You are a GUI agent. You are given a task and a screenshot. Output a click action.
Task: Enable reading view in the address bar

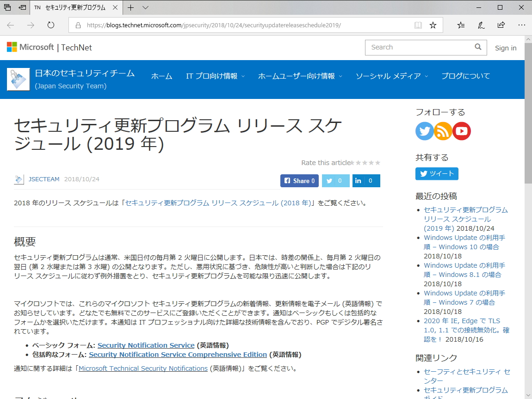(x=418, y=25)
